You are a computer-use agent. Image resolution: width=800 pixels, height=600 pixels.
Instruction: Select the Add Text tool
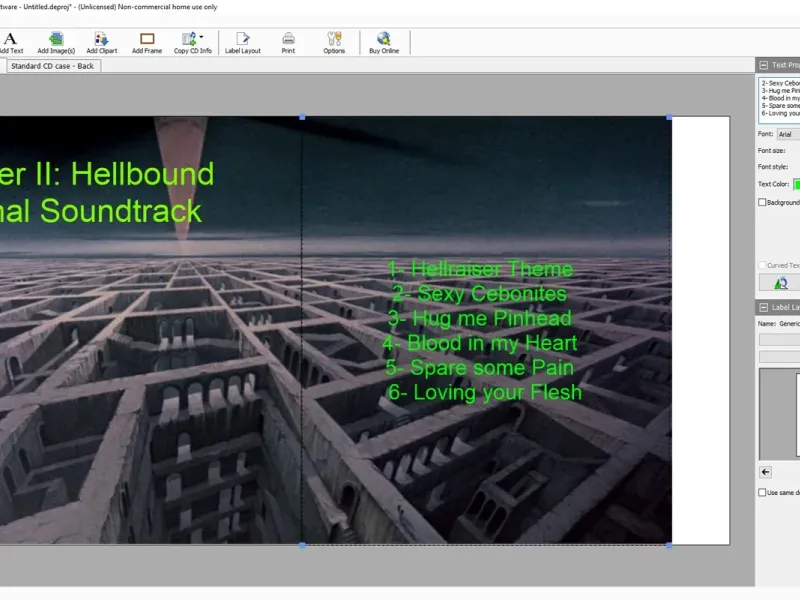coord(11,43)
